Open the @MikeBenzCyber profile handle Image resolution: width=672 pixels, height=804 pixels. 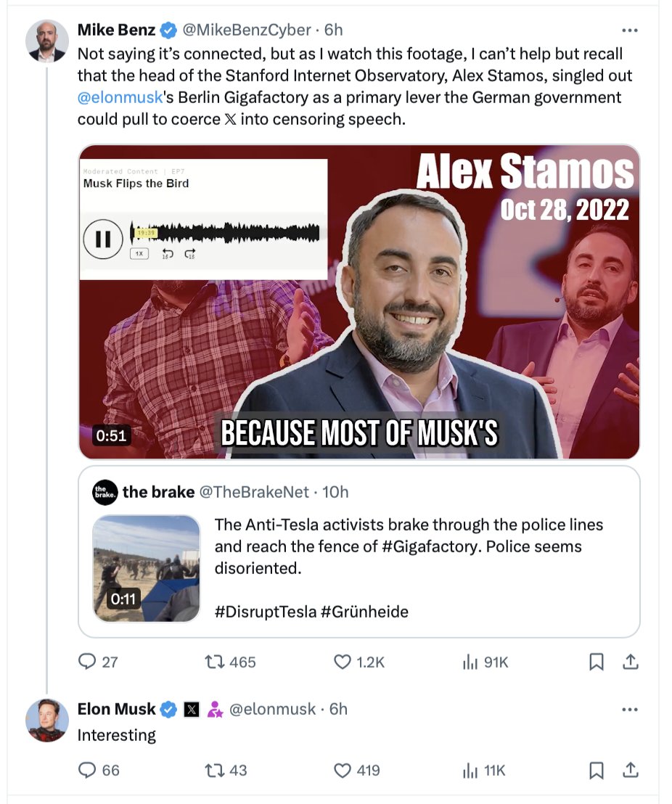[247, 30]
